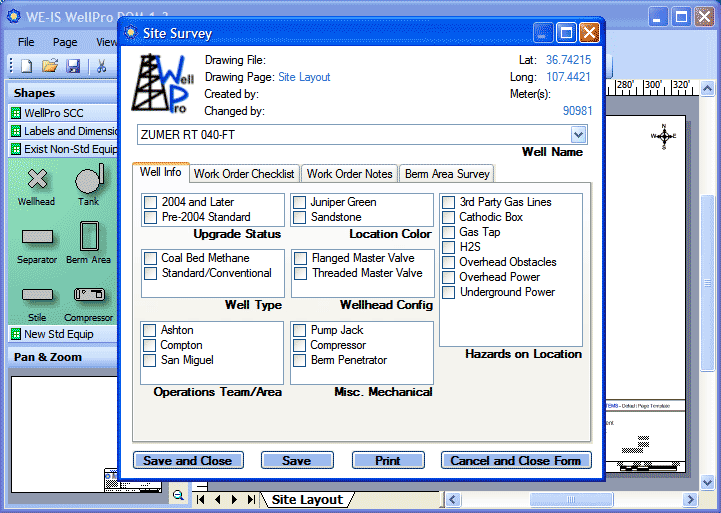
Task: Click the Print button
Action: coord(388,461)
